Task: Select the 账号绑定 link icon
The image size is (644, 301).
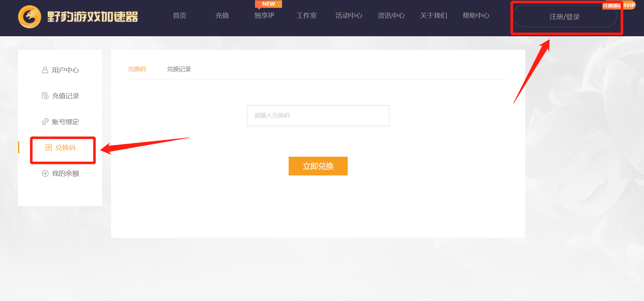Action: 44,121
